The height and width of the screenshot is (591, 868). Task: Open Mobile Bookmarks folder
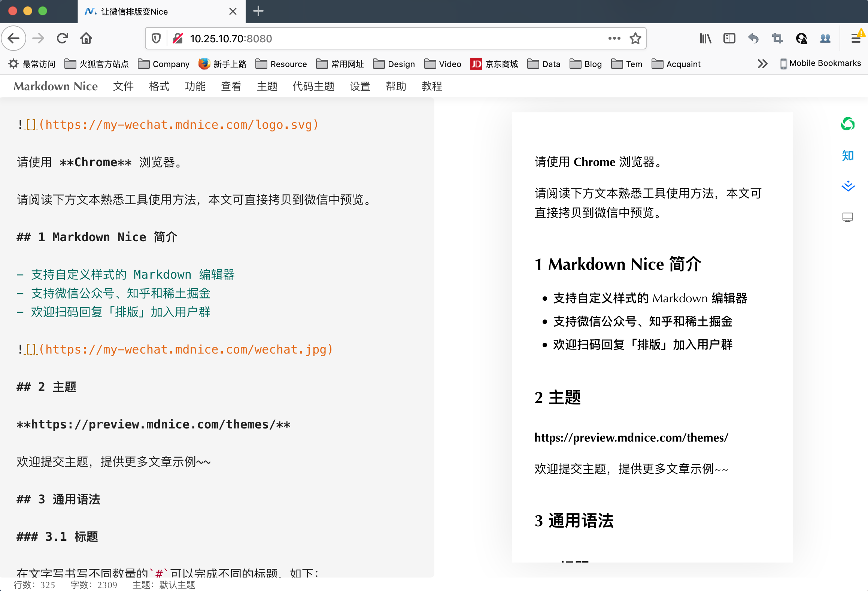point(820,64)
